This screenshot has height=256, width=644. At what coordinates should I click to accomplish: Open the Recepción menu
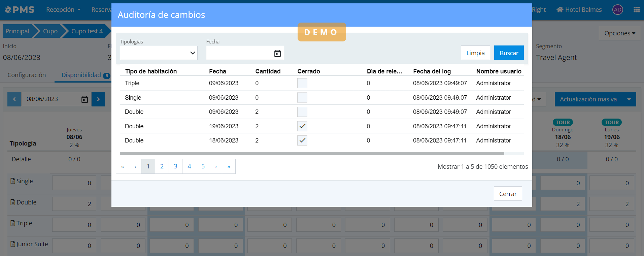(63, 10)
